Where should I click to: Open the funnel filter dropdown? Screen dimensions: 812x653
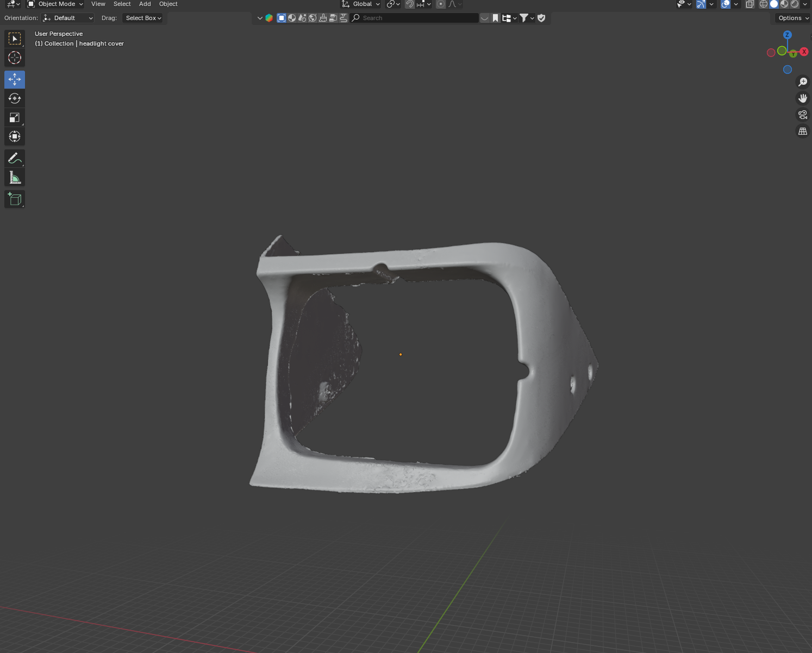pos(527,18)
